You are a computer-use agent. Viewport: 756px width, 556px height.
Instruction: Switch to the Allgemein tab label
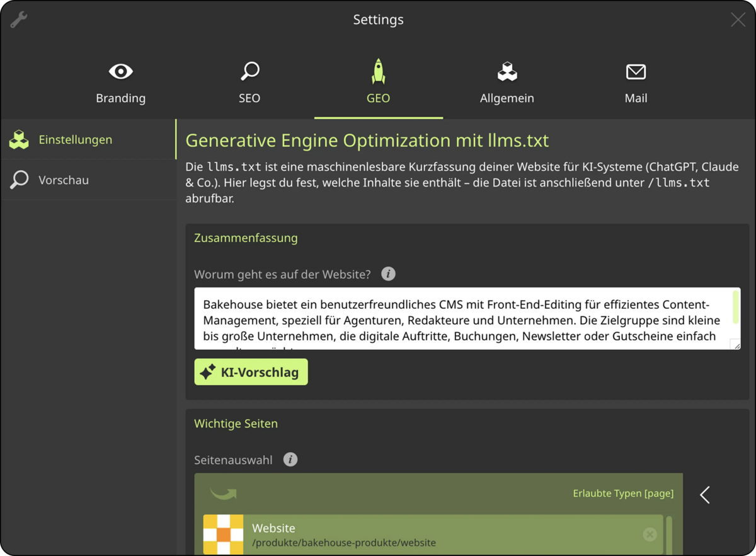pyautogui.click(x=507, y=98)
